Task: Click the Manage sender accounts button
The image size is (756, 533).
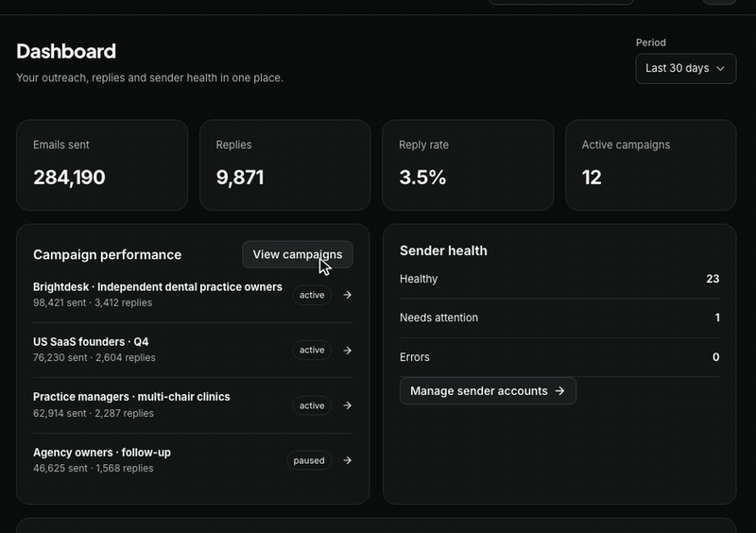Action: point(488,390)
